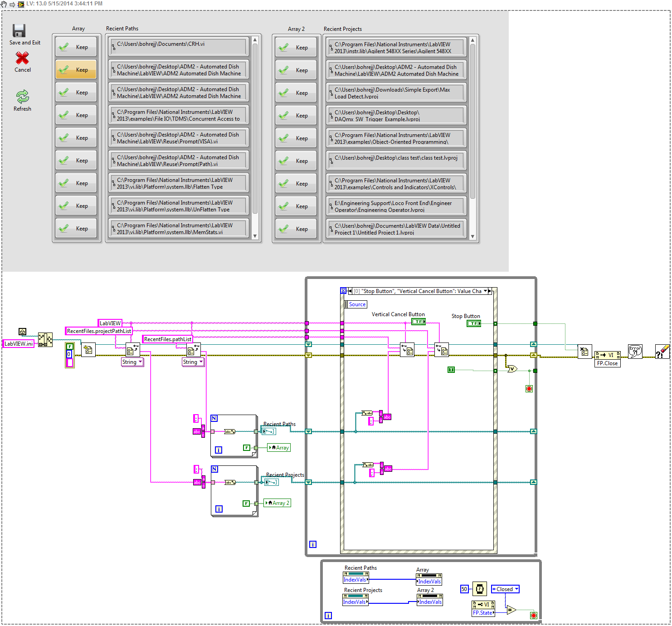Toggle Keep beside Concurrent Access TDMS path

pyautogui.click(x=76, y=115)
